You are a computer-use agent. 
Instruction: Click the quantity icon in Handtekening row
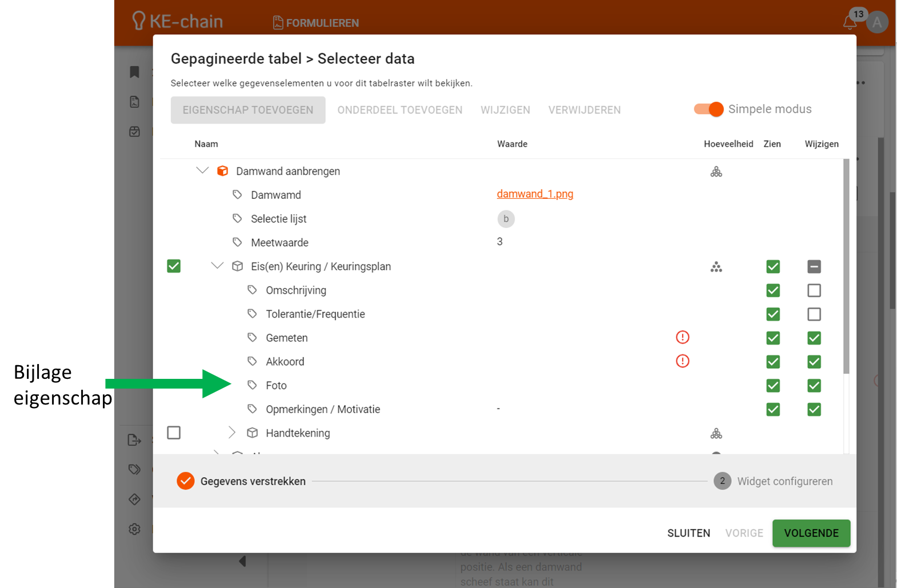716,434
